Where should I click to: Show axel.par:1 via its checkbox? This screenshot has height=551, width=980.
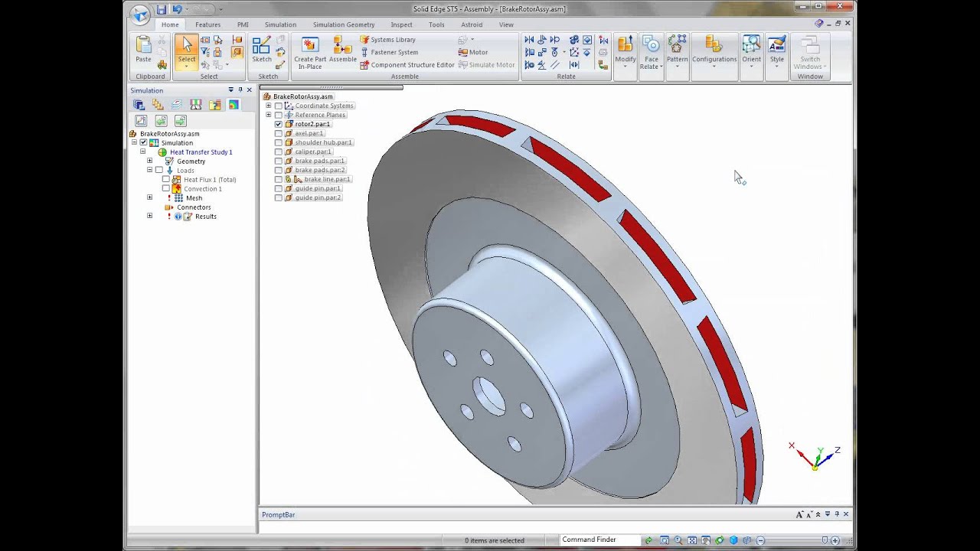point(279,133)
